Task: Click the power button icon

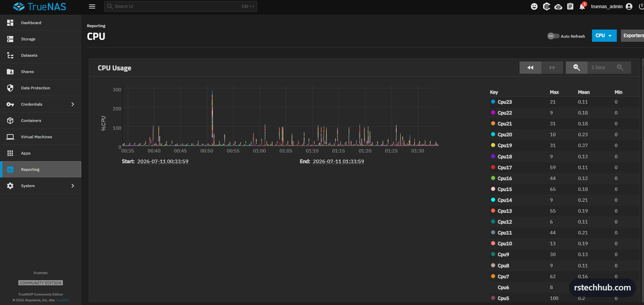Action: pyautogui.click(x=641, y=6)
